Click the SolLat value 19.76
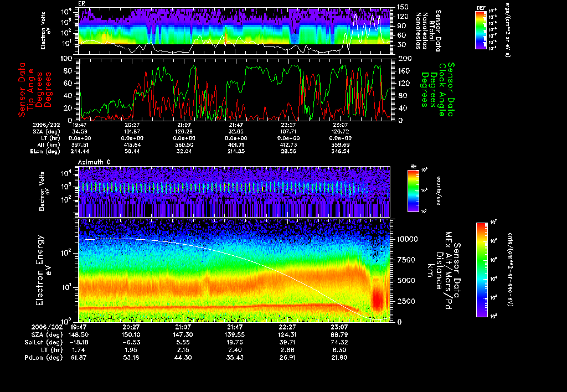Image resolution: width=567 pixels, height=392 pixels. 235,342
